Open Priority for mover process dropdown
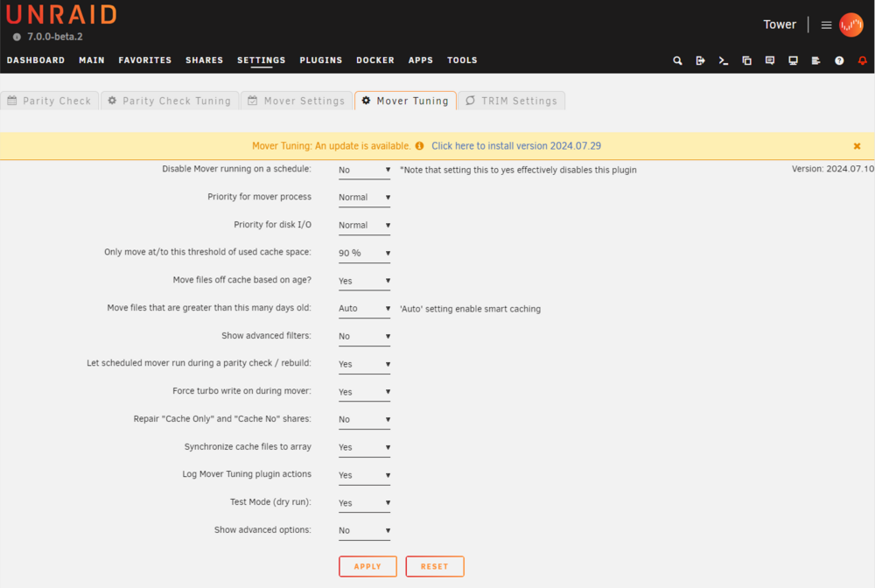The width and height of the screenshot is (875, 588). 364,198
